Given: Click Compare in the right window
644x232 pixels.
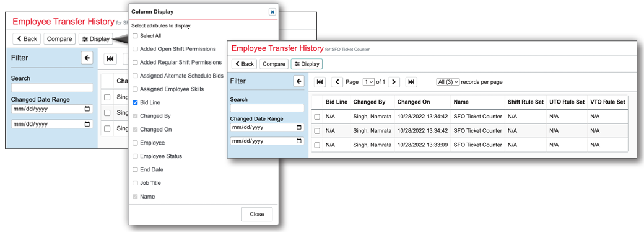Looking at the screenshot, I should point(274,64).
